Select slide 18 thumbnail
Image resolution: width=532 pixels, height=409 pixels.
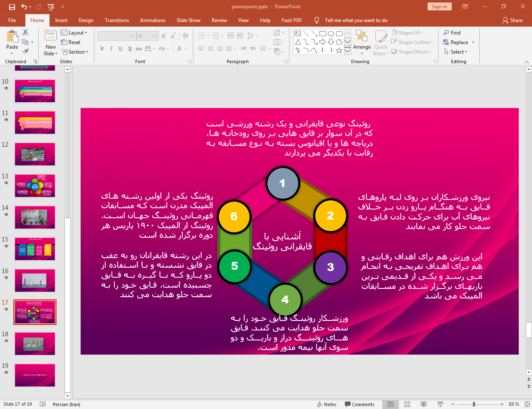pos(35,344)
